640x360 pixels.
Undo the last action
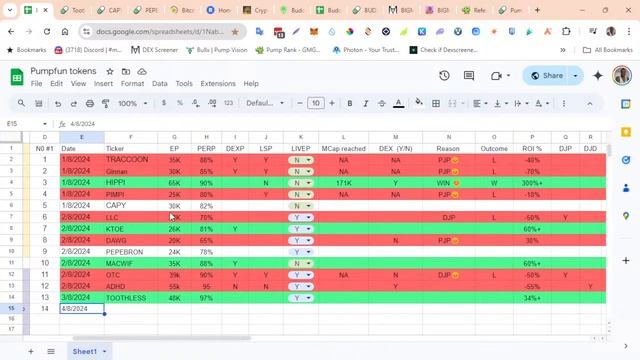coord(58,104)
